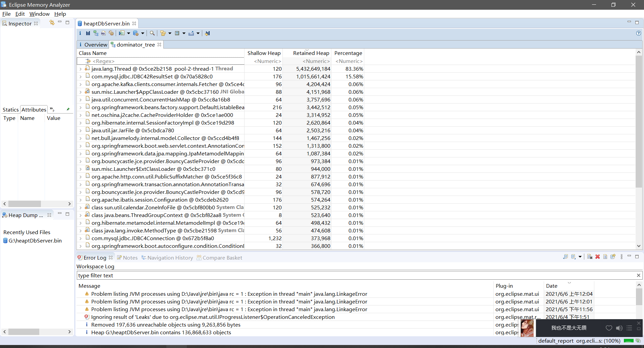Expand the kafka Fetcher row
This screenshot has height=348, width=644.
(x=80, y=84)
